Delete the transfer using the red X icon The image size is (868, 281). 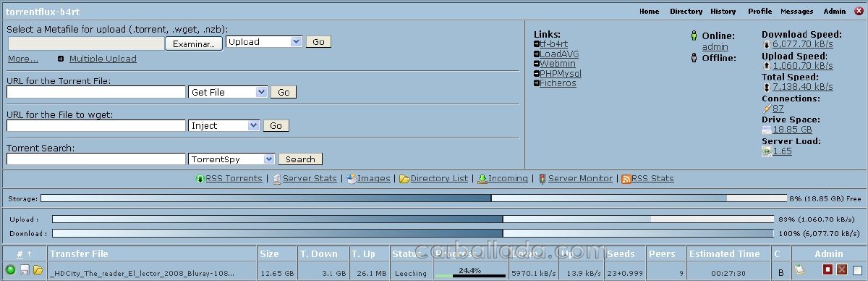[842, 270]
